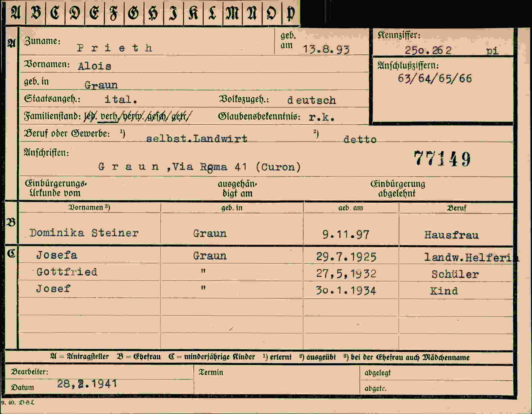Click child name 'Josef'
This screenshot has width=532, height=414.
point(53,289)
